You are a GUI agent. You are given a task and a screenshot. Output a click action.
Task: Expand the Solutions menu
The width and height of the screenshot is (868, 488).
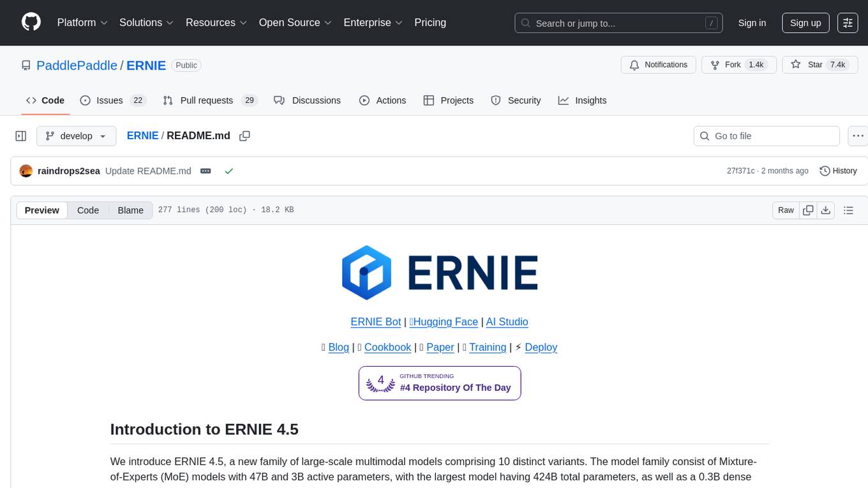click(x=147, y=22)
